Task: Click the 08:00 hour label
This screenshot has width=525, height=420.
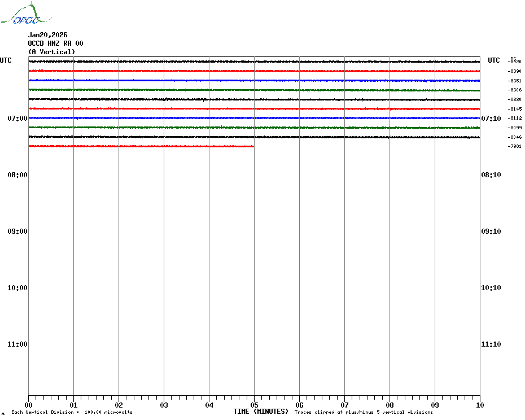Action: (17, 175)
